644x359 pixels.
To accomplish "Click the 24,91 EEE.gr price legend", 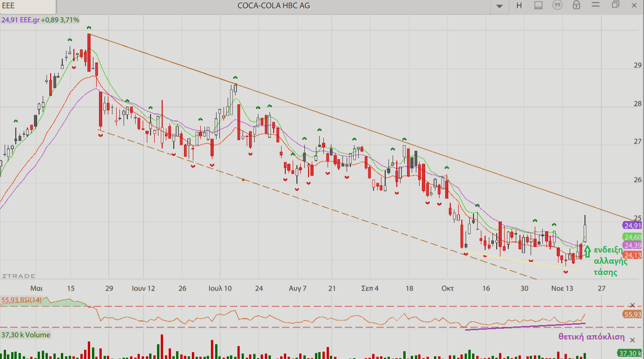I will (x=40, y=20).
